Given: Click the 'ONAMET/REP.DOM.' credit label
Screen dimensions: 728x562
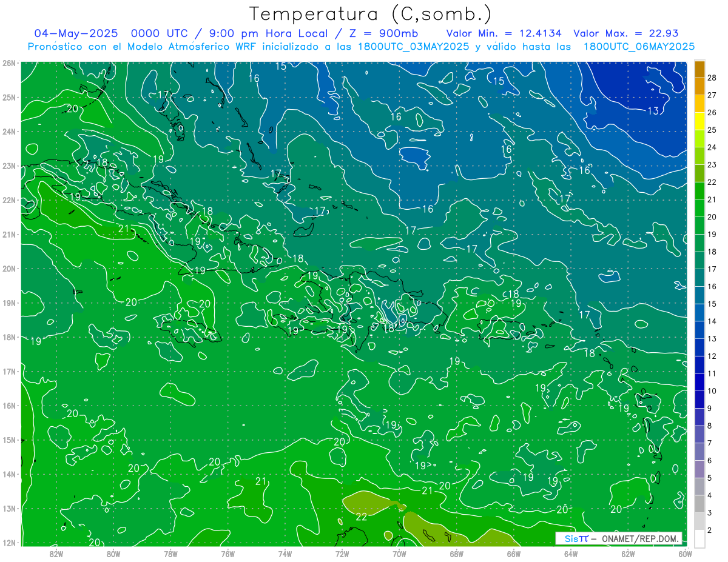Looking at the screenshot, I should coord(641,538).
